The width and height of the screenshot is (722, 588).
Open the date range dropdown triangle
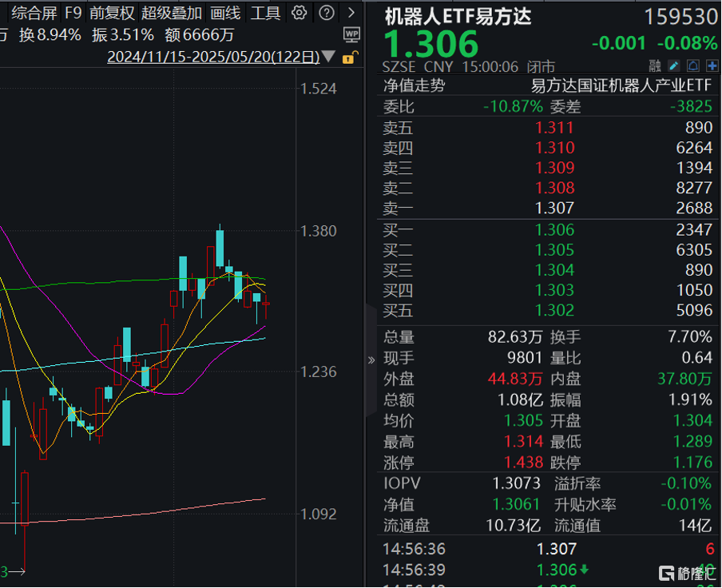click(x=328, y=56)
